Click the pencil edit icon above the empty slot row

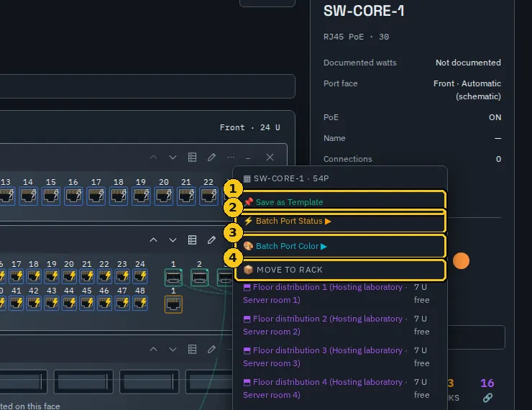211,350
